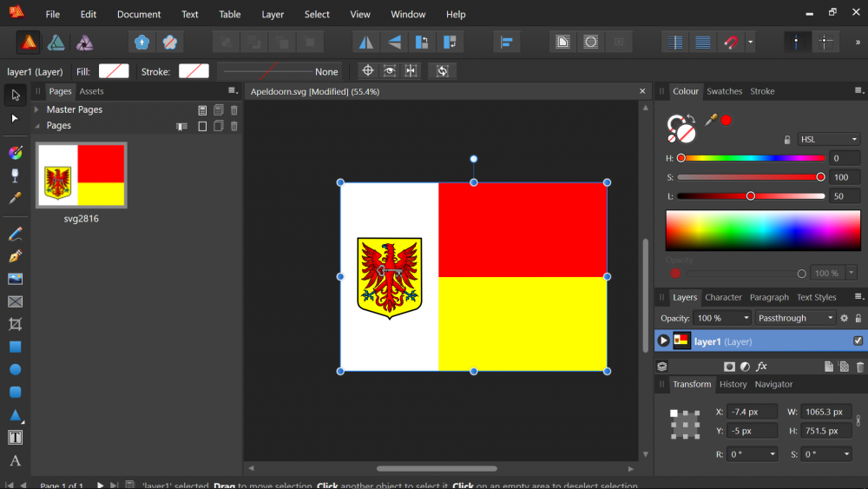Click the X position field
The height and width of the screenshot is (489, 868).
point(752,412)
